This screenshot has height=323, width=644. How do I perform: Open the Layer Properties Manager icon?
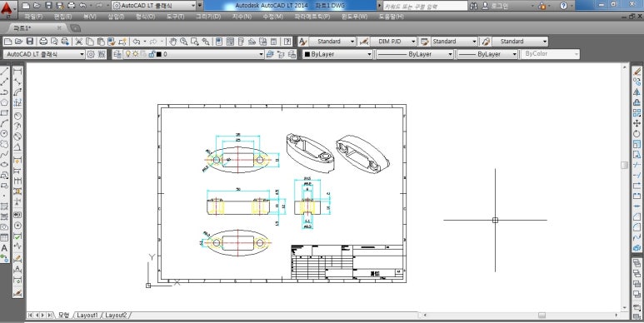(x=117, y=54)
